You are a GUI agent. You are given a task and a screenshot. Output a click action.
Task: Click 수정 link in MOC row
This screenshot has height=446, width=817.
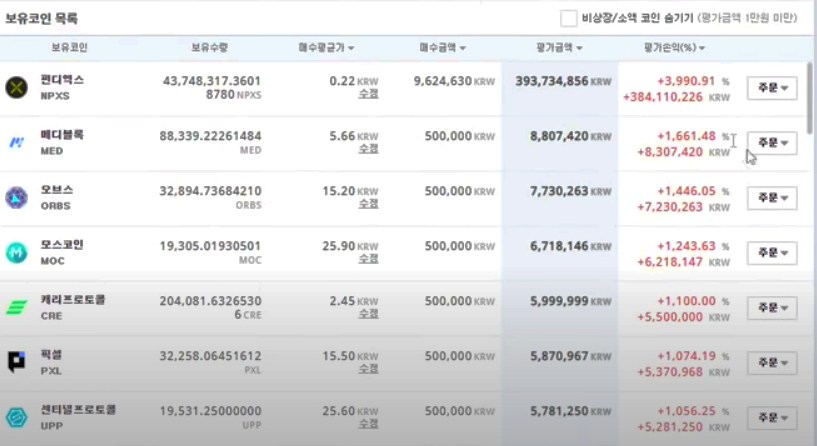368,258
